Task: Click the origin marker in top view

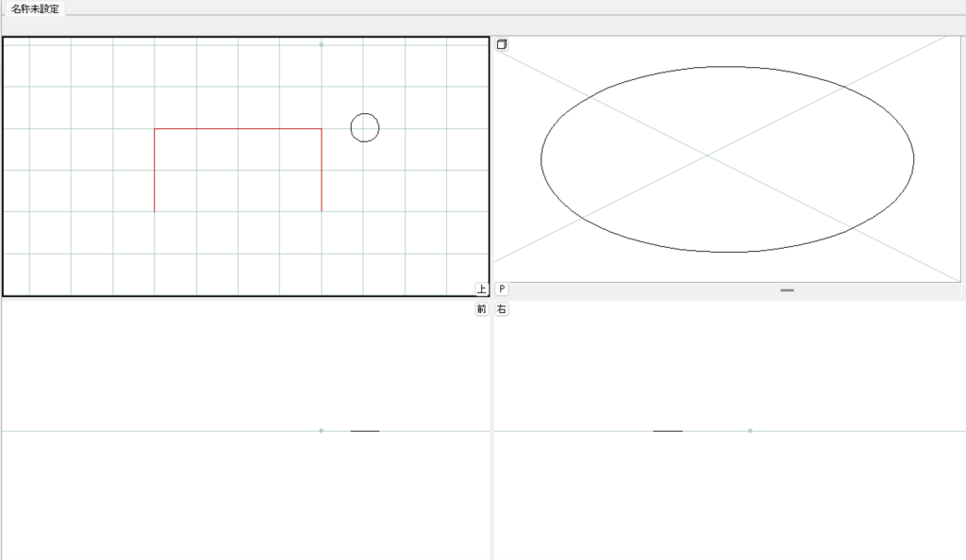Action: (x=321, y=44)
